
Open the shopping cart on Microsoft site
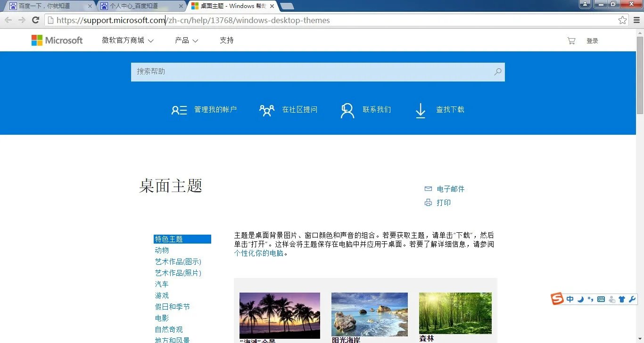[571, 41]
